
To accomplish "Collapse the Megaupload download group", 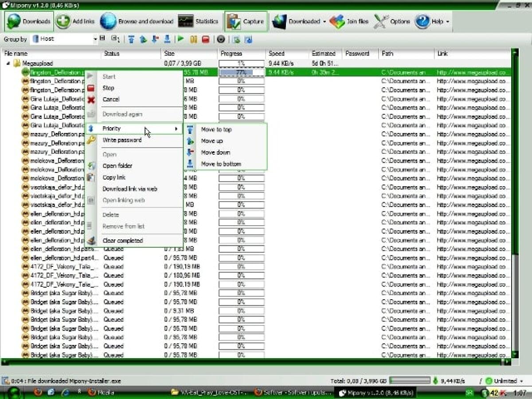I will 8,63.
